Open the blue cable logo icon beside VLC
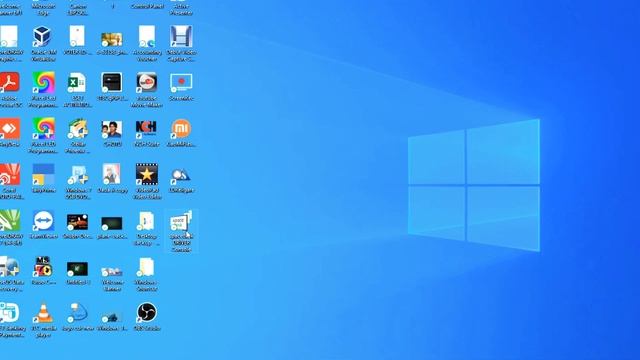This screenshot has width=640, height=360. 78,313
